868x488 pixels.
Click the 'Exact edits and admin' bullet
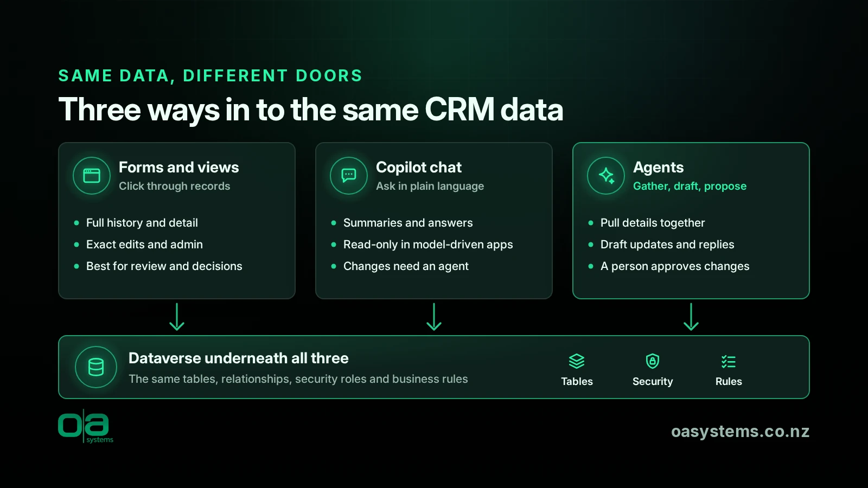(144, 245)
